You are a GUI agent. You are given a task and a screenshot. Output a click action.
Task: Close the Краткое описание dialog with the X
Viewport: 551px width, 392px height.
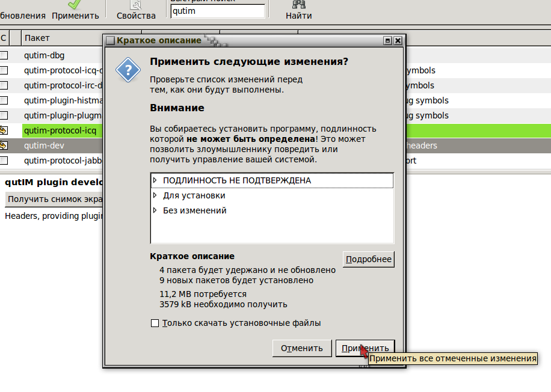[x=398, y=40]
